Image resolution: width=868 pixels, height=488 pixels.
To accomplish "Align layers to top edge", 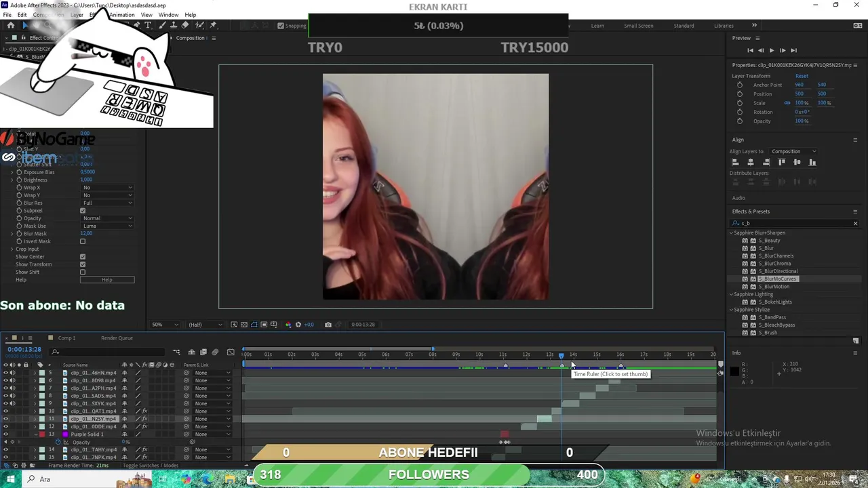I will coord(782,162).
